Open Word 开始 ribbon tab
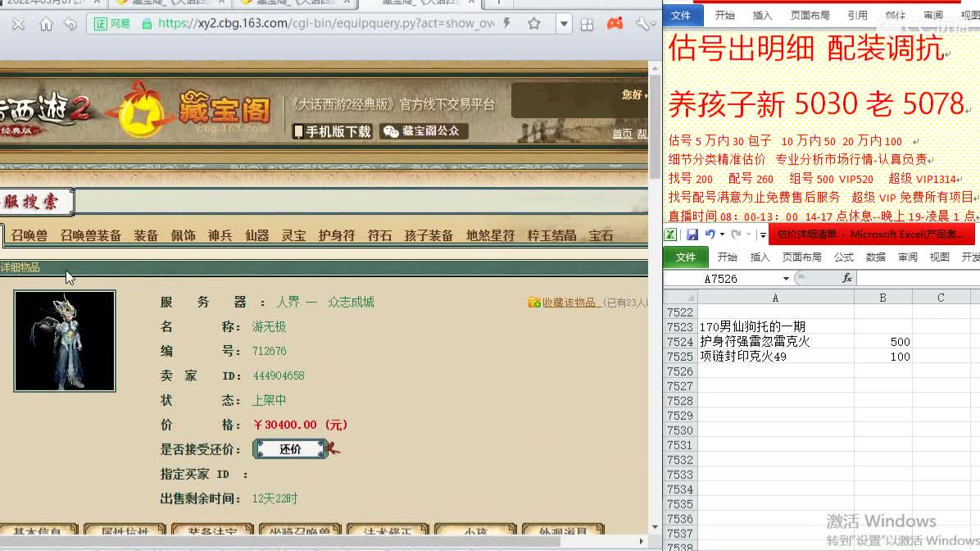The height and width of the screenshot is (551, 980). point(724,15)
